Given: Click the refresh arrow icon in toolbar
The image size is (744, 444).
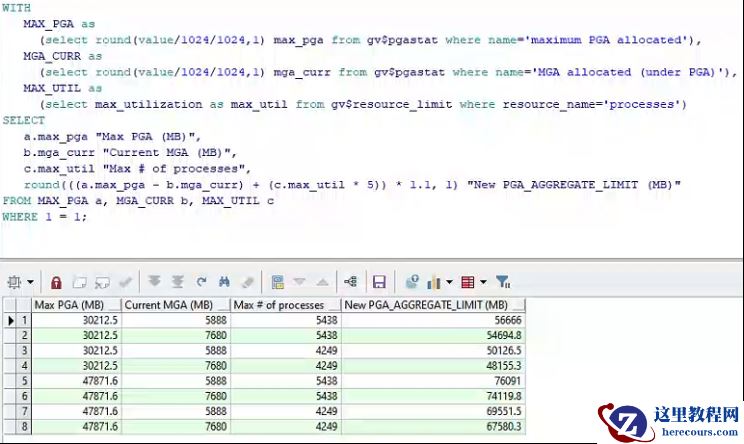Looking at the screenshot, I should [201, 282].
